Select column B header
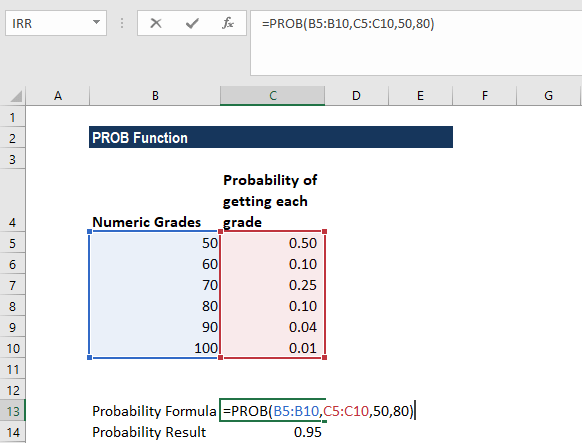Screen dimensions: 582x443 155,96
